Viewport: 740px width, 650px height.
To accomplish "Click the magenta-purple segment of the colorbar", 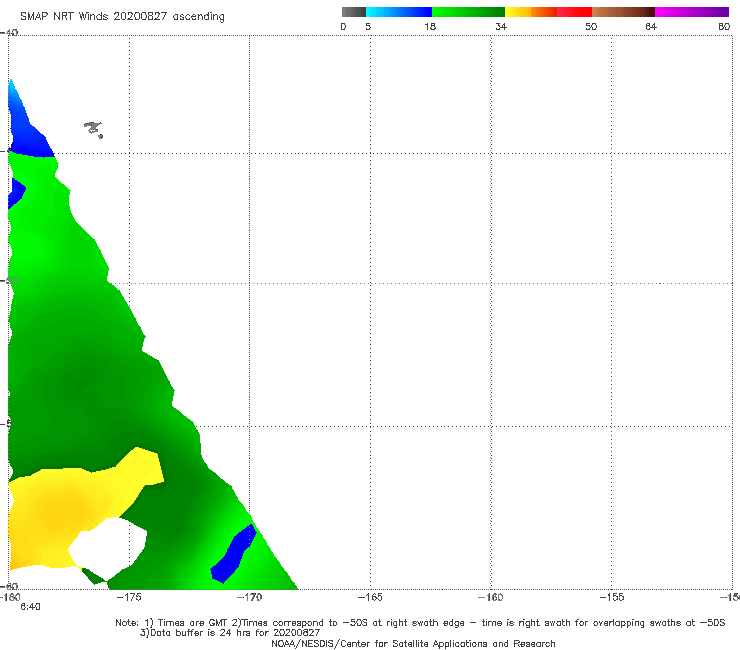I will pyautogui.click(x=692, y=12).
